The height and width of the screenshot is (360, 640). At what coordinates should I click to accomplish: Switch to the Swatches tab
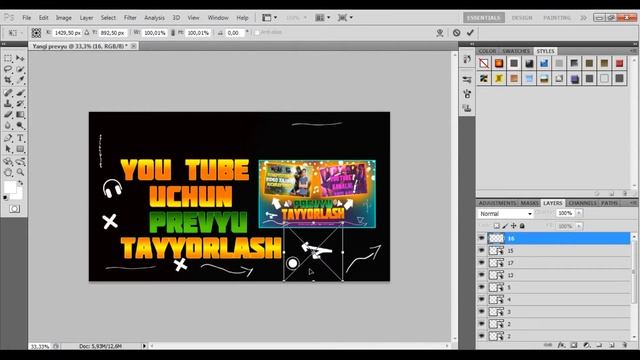(516, 51)
